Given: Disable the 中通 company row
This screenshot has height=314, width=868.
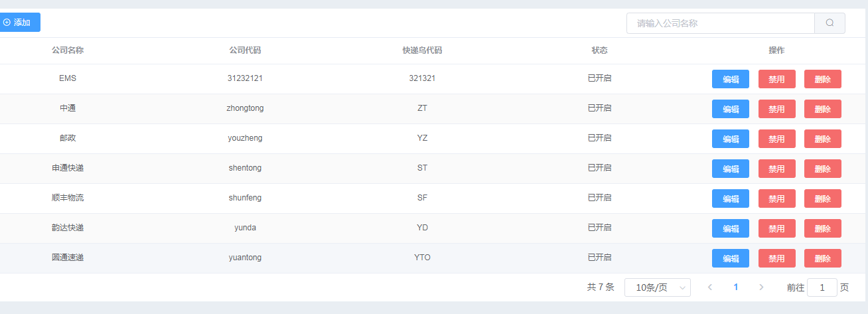Looking at the screenshot, I should 776,109.
